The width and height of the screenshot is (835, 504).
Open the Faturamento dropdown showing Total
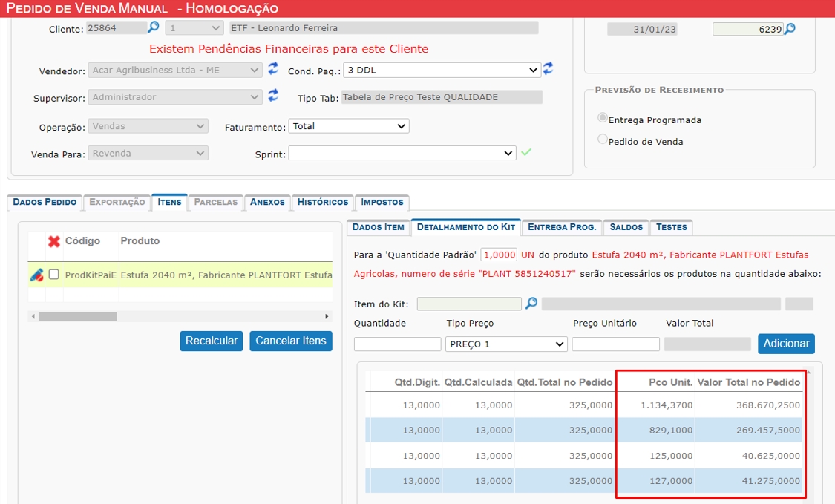[x=349, y=126]
